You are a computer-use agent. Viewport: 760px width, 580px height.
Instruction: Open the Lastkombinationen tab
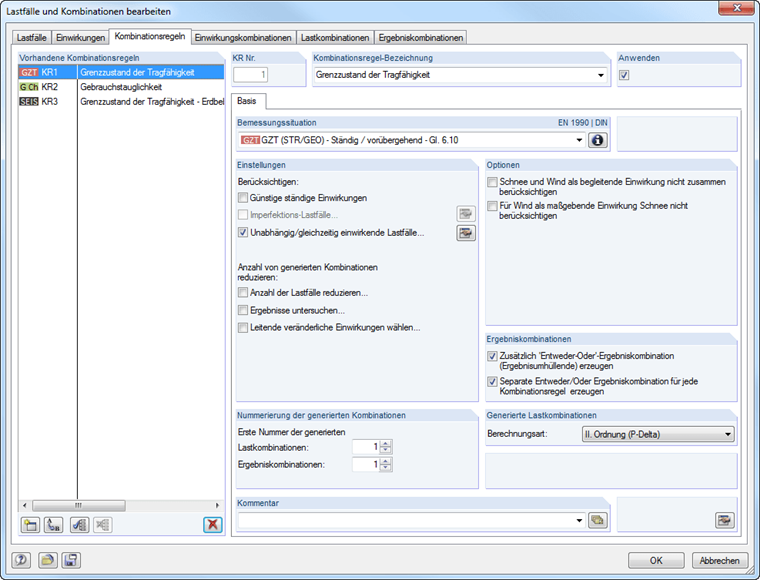pos(335,38)
